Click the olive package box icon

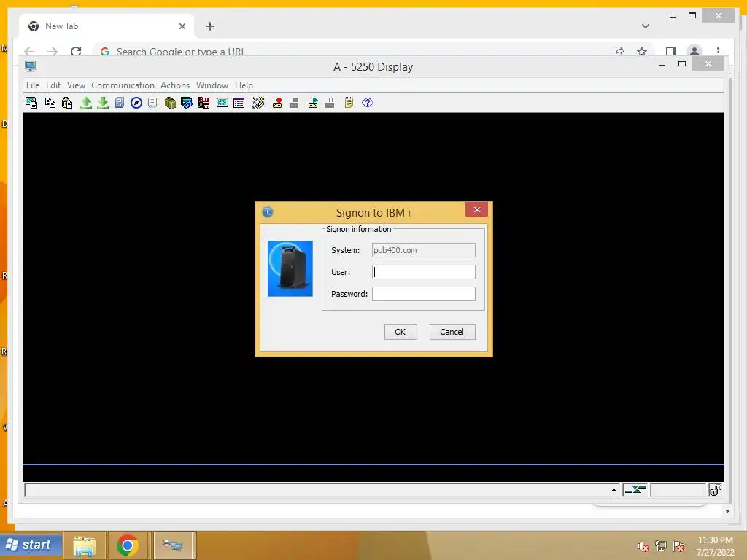(170, 103)
